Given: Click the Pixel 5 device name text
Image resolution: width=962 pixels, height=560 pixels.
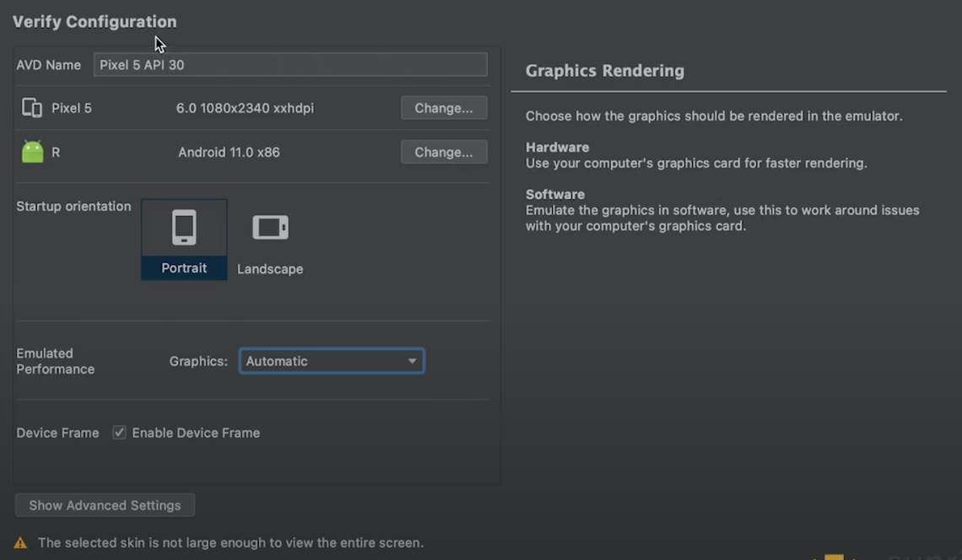Looking at the screenshot, I should tap(72, 108).
